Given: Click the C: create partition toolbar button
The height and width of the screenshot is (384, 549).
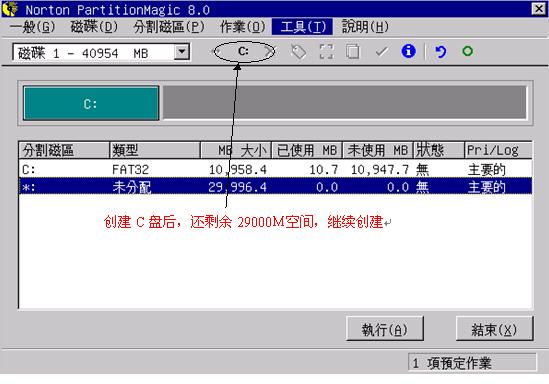Looking at the screenshot, I should tap(243, 51).
